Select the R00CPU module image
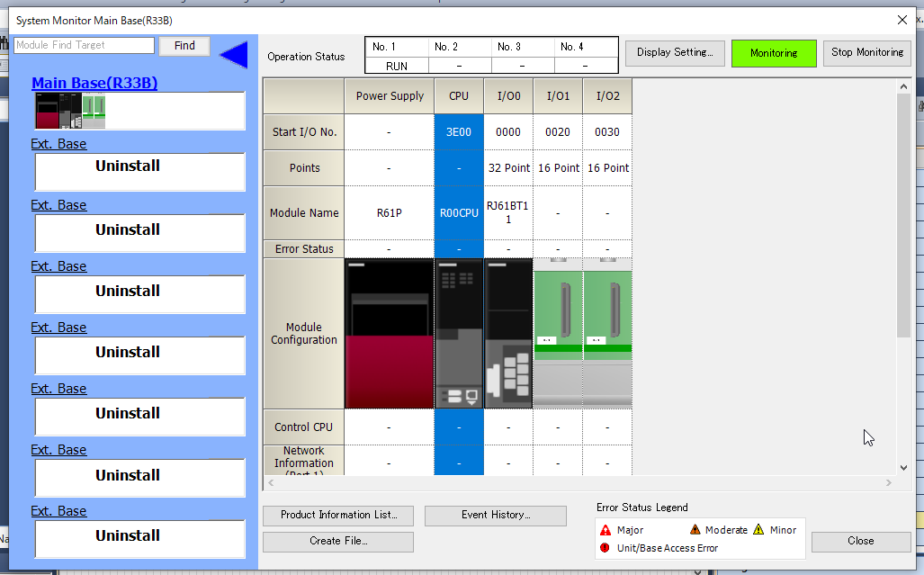Screen dimensions: 924x575 coord(459,333)
